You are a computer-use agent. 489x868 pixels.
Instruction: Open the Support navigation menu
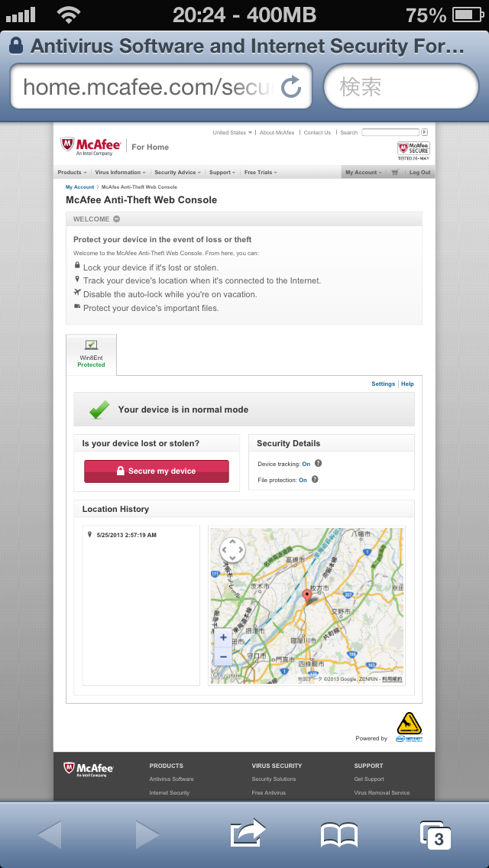click(x=222, y=173)
